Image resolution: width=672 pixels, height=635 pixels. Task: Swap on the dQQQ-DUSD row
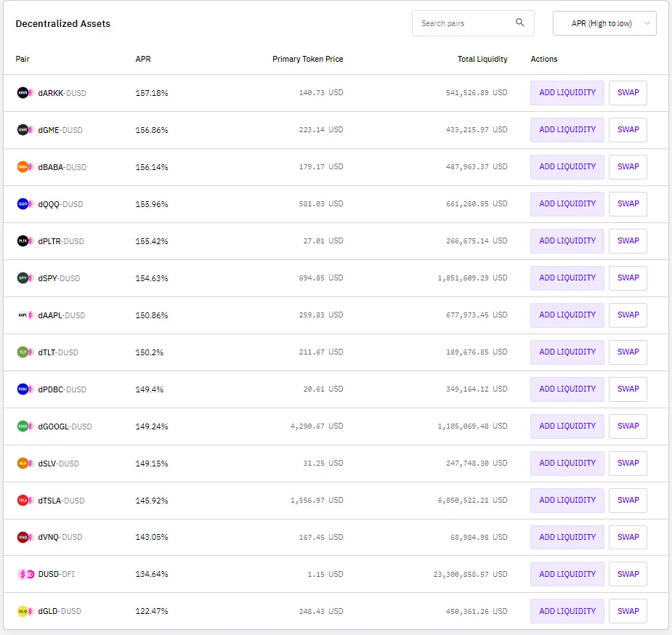click(628, 203)
